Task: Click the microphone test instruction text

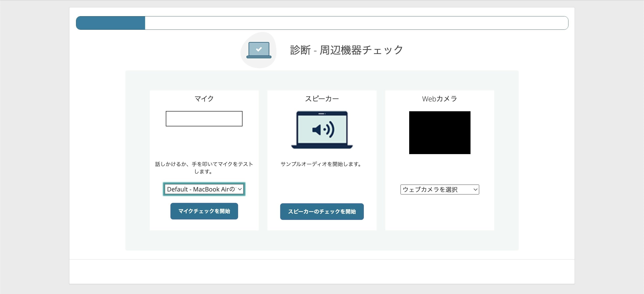Action: [204, 168]
